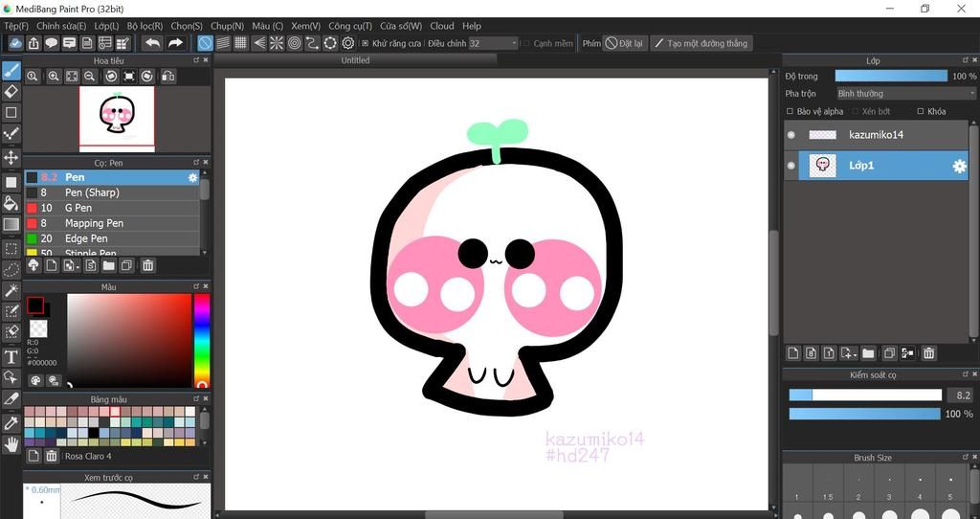The width and height of the screenshot is (980, 519).
Task: Click the cloud save icon
Action: tap(16, 43)
